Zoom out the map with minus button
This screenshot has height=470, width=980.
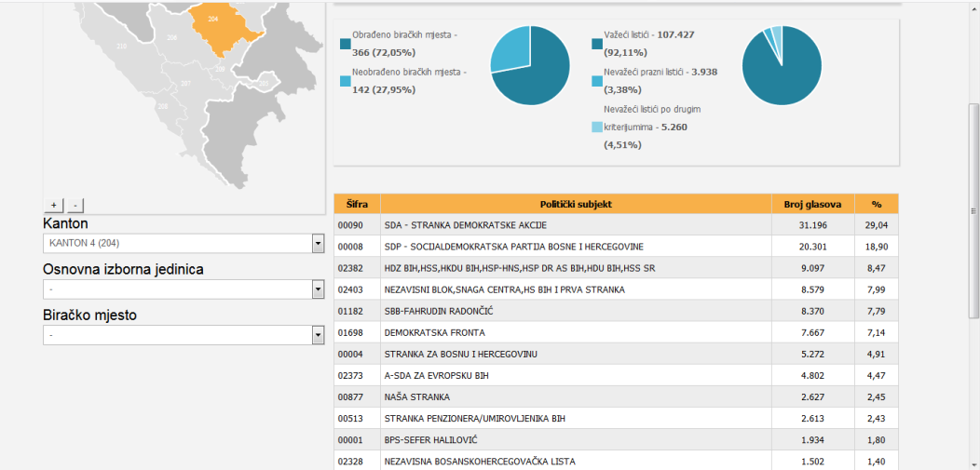click(x=75, y=205)
